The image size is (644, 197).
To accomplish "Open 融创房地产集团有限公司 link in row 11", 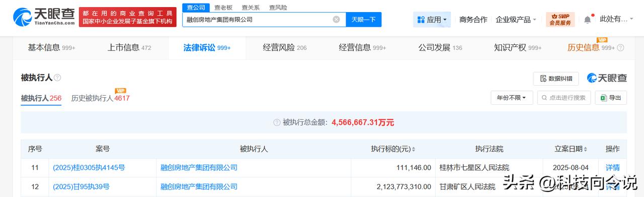I will (199, 167).
